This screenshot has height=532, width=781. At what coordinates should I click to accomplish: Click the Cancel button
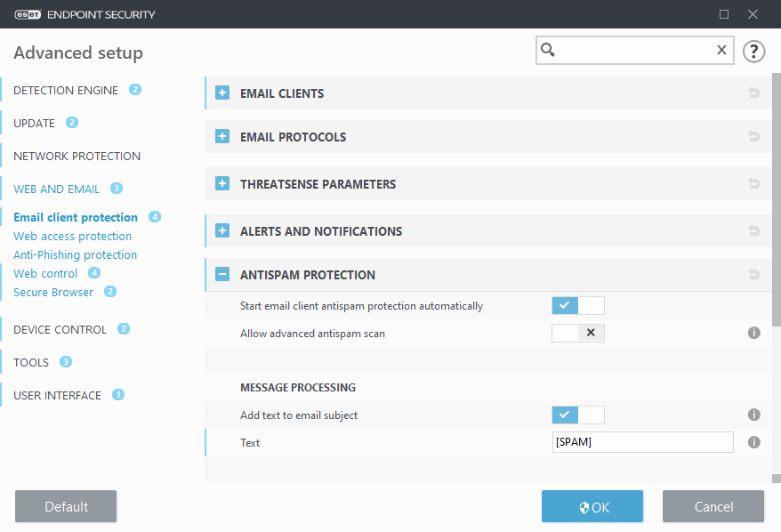pyautogui.click(x=713, y=506)
